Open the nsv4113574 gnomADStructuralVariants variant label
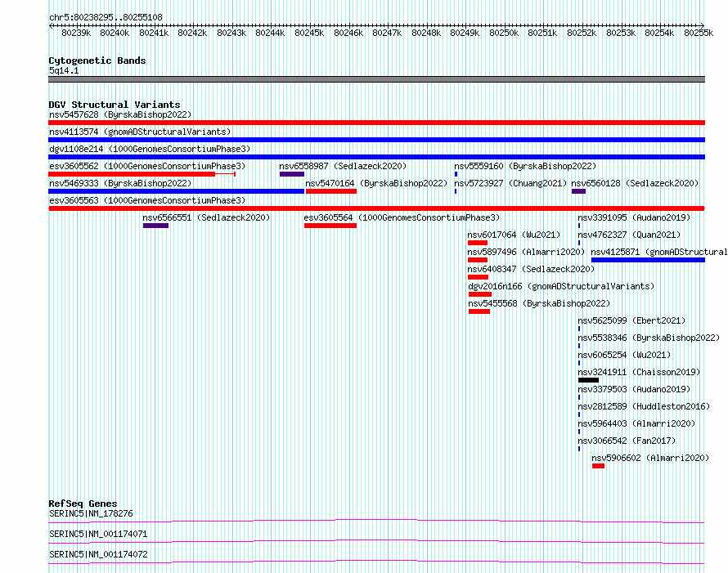Image resolution: width=728 pixels, height=573 pixels. [x=140, y=132]
